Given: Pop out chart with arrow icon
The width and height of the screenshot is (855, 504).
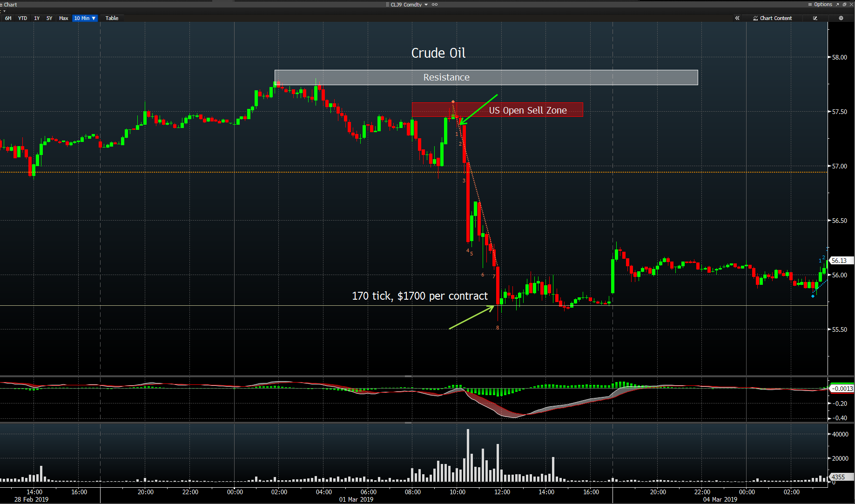Looking at the screenshot, I should (x=837, y=4).
